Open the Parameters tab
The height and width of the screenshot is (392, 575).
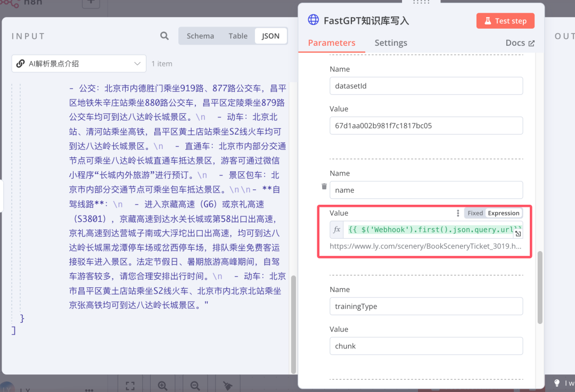pyautogui.click(x=332, y=43)
